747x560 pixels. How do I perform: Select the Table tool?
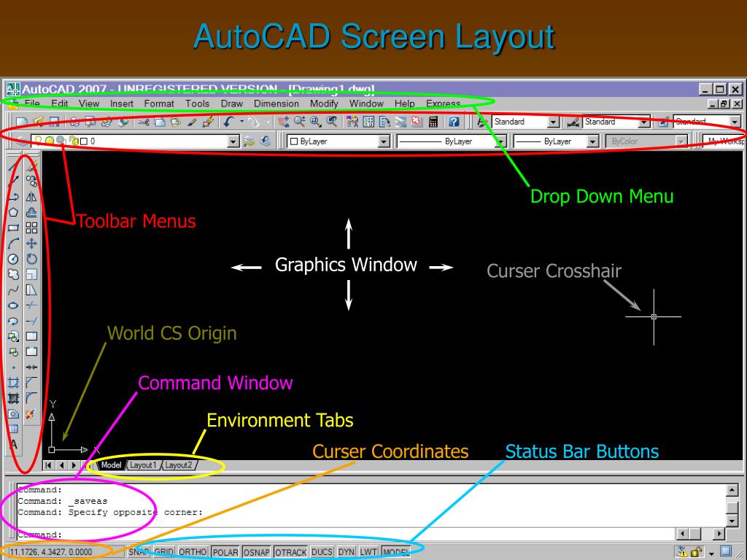tap(13, 429)
